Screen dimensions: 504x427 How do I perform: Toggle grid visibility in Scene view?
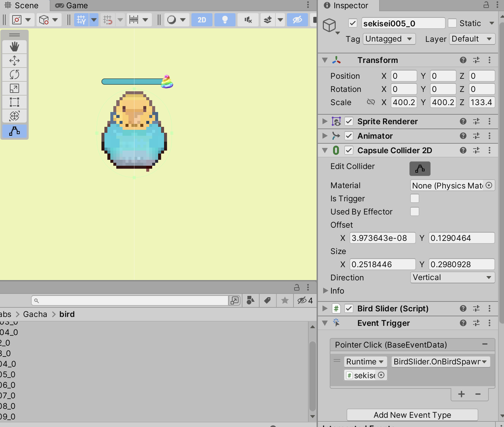pos(82,19)
